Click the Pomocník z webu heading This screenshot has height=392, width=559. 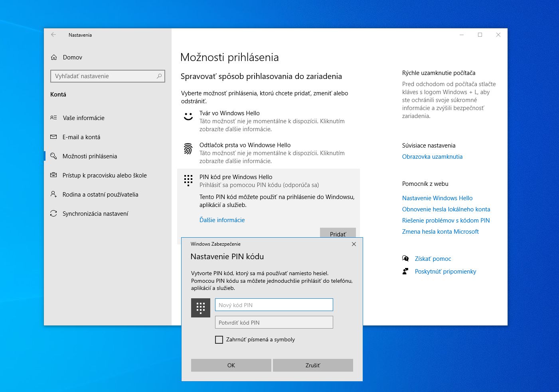pos(425,183)
